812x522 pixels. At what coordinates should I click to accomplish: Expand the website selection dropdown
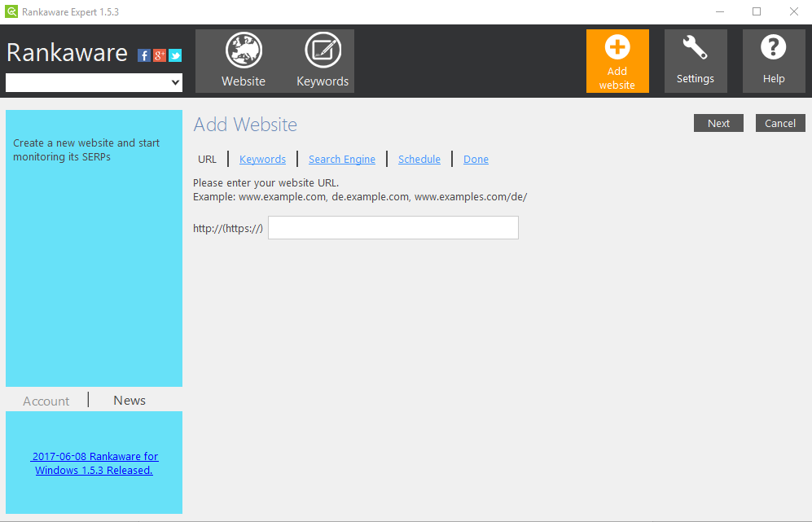(176, 82)
